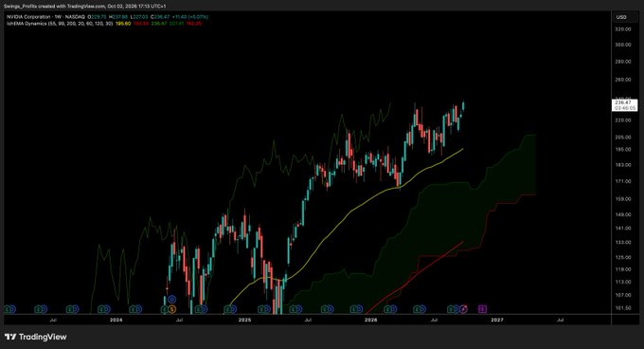Screen dimensions: 644x349
Task: Click the 260.00 price scale label
Action: [623, 80]
